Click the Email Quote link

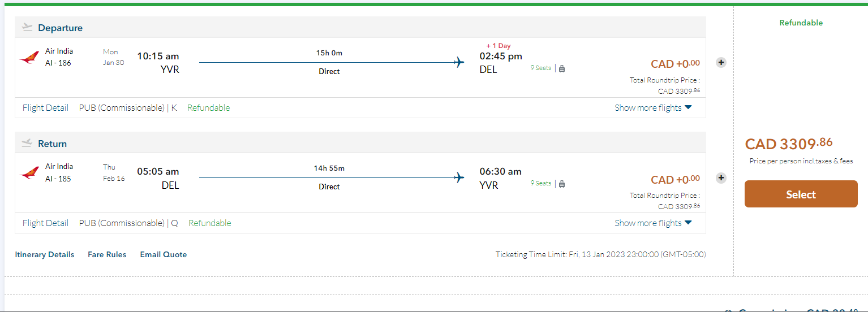click(x=164, y=254)
